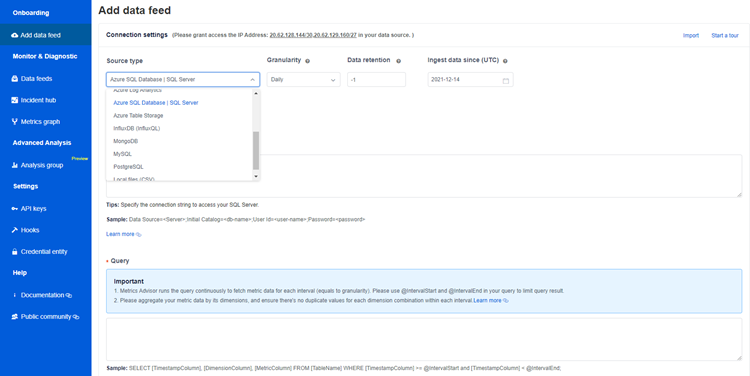Click the Public community people icon
750x376 pixels.
point(14,317)
